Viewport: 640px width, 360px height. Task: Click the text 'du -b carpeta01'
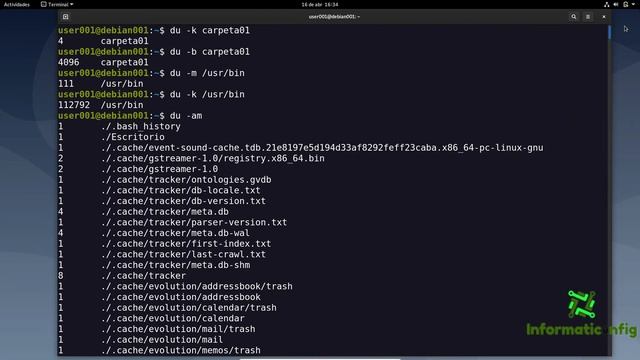tap(209, 51)
